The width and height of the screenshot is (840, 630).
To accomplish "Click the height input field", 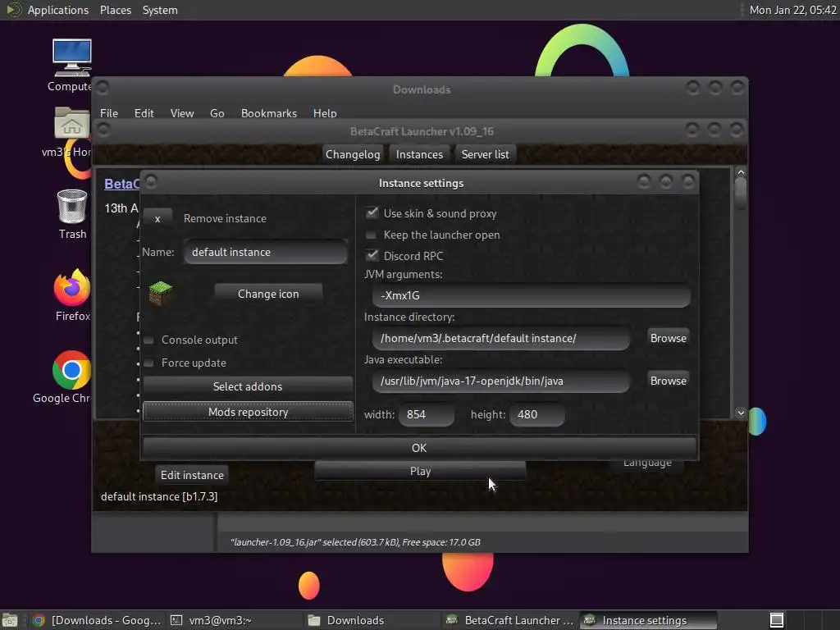I will [x=536, y=414].
